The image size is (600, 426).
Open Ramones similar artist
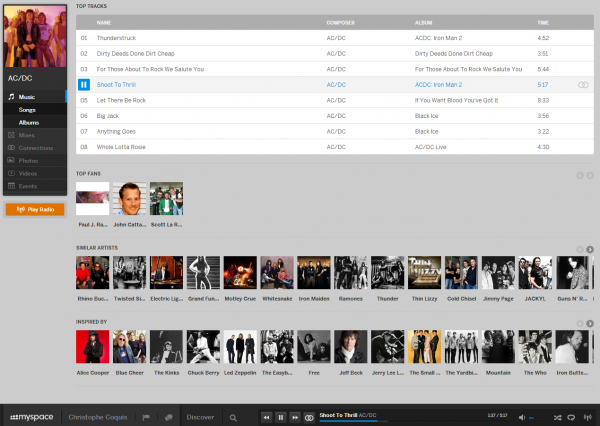pyautogui.click(x=351, y=273)
